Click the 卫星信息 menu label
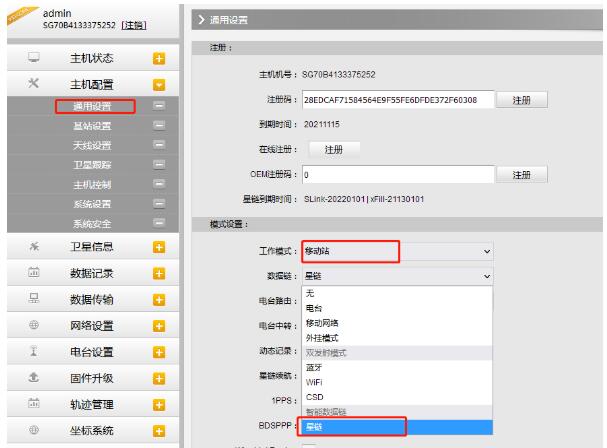The height and width of the screenshot is (448, 607). coord(92,247)
